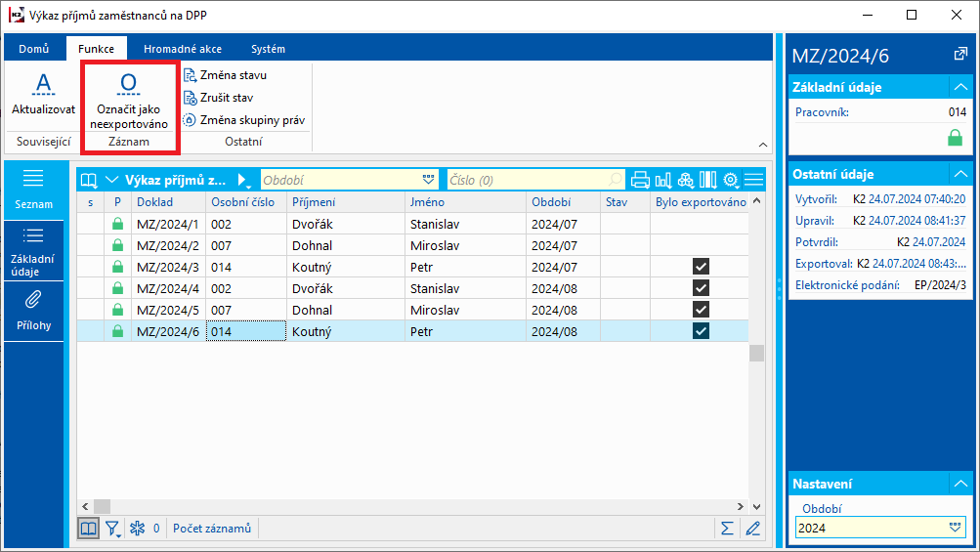The image size is (980, 552).
Task: Open the print icon in grid toolbar
Action: 641,180
